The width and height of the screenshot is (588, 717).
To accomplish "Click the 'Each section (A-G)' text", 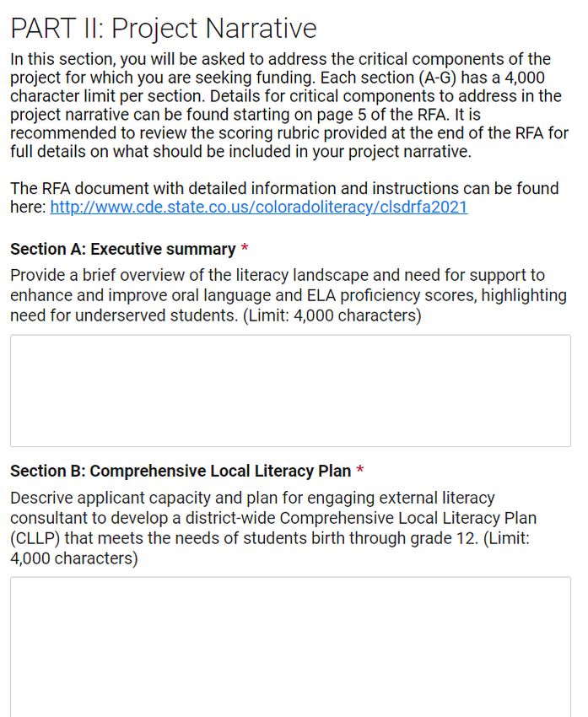I will [388, 78].
